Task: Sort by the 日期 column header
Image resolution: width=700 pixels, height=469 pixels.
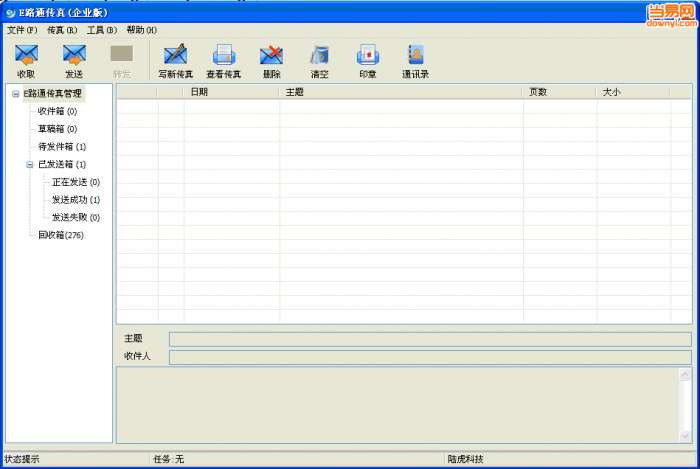Action: 231,92
